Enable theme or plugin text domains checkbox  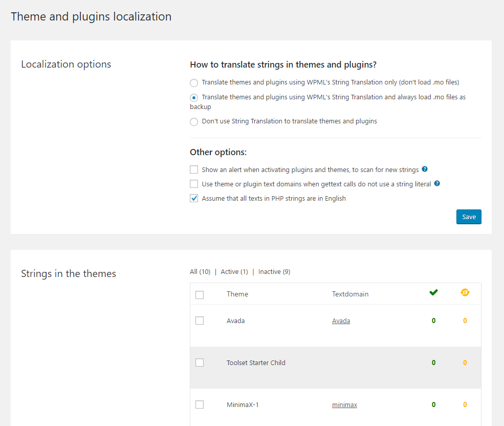[194, 184]
